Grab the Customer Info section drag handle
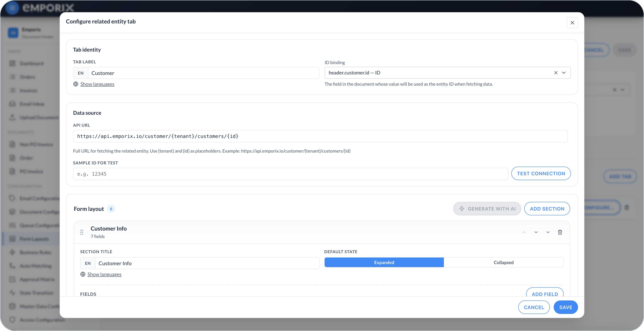Image resolution: width=644 pixels, height=331 pixels. pos(82,232)
